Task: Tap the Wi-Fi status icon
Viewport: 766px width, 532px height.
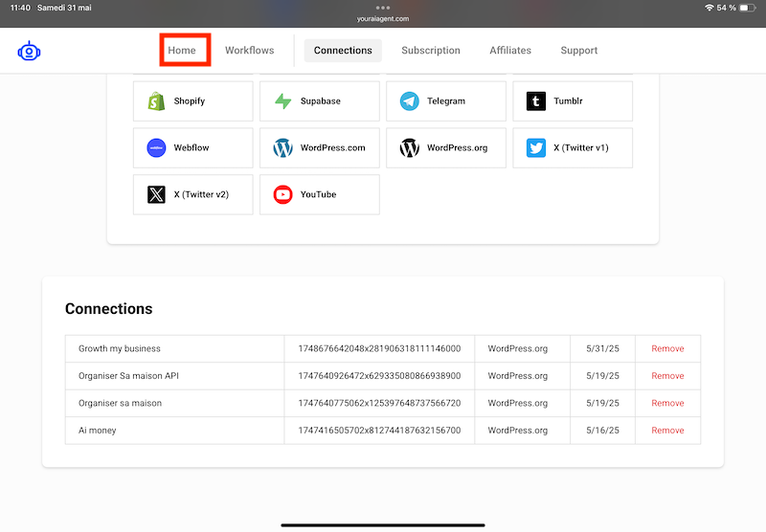Action: [x=709, y=8]
